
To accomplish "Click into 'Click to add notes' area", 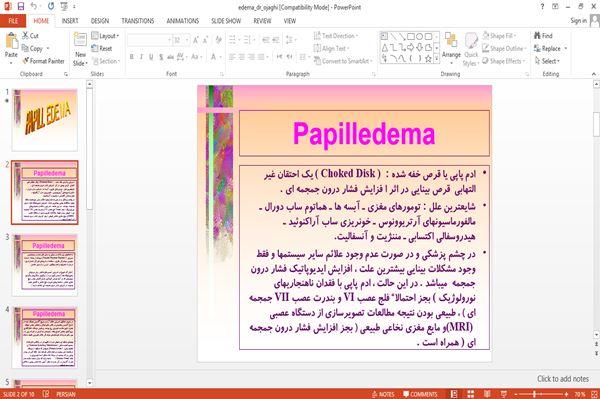I will 562,379.
